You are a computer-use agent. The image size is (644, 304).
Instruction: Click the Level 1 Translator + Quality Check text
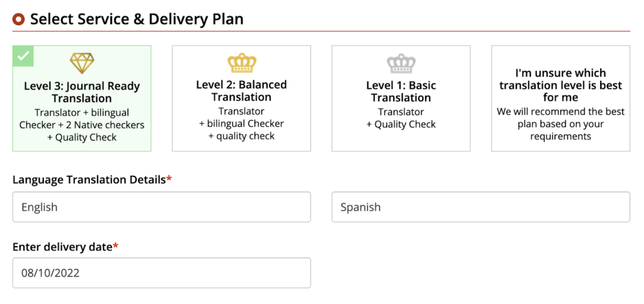[x=401, y=118]
